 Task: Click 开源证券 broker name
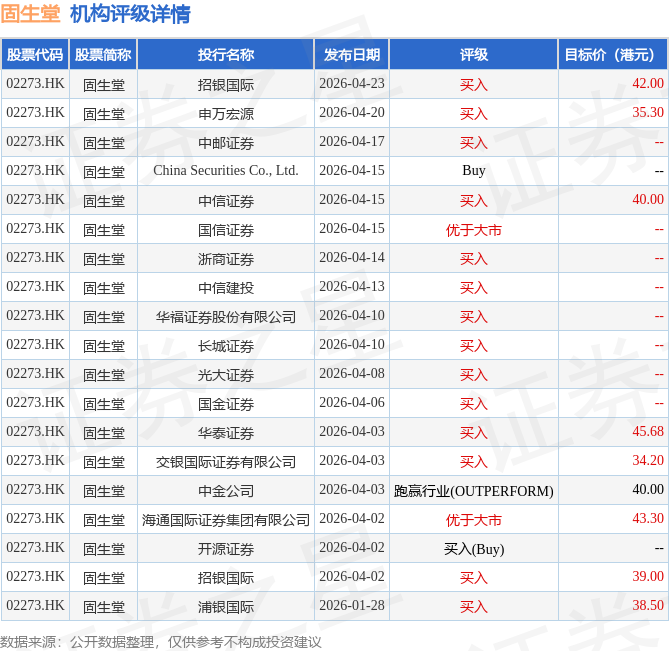(226, 549)
